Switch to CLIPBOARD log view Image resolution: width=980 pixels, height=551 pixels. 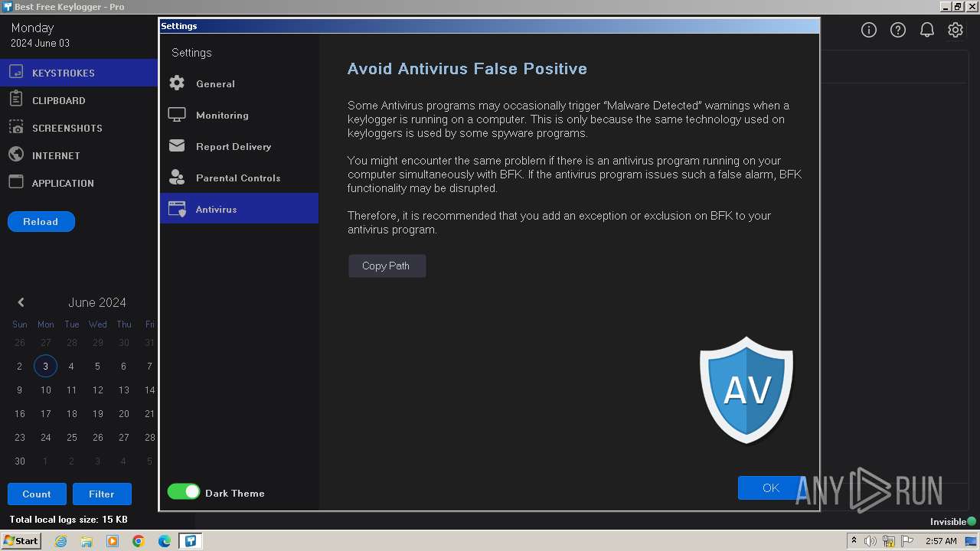(x=79, y=100)
